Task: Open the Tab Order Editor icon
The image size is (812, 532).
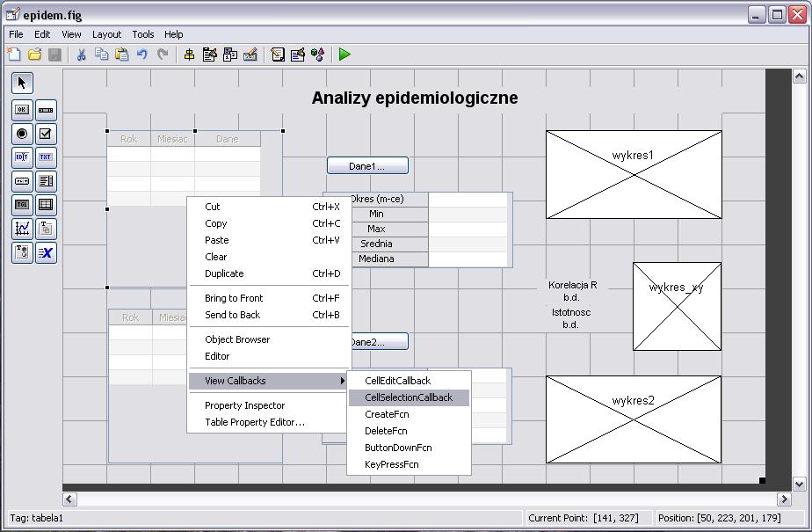Action: click(x=230, y=55)
